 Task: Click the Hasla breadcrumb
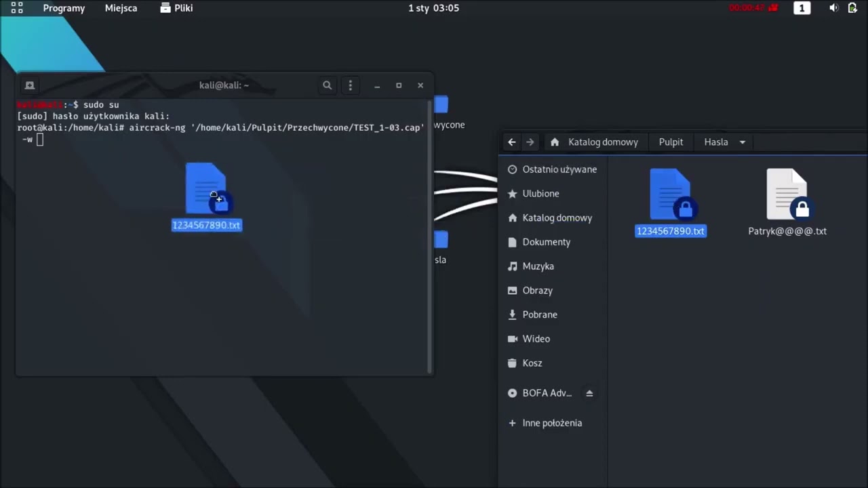[716, 142]
